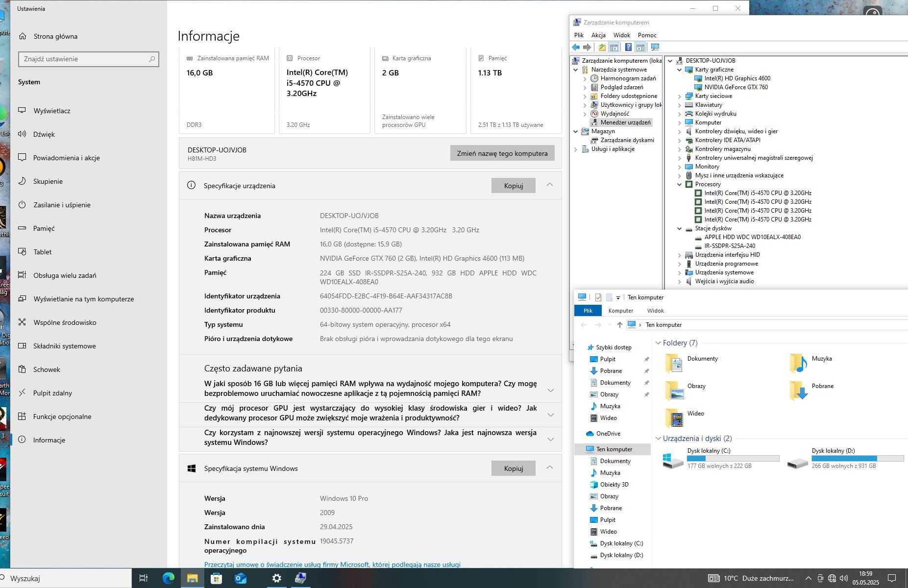
Task: Open the Widok menu in Zarządzanie komputerem
Action: (621, 35)
